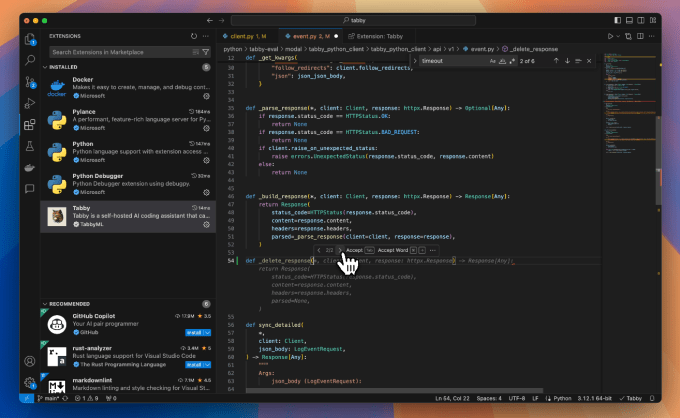Switch to the client.py editor tab
Screen dimensions: 680x418
(243, 36)
